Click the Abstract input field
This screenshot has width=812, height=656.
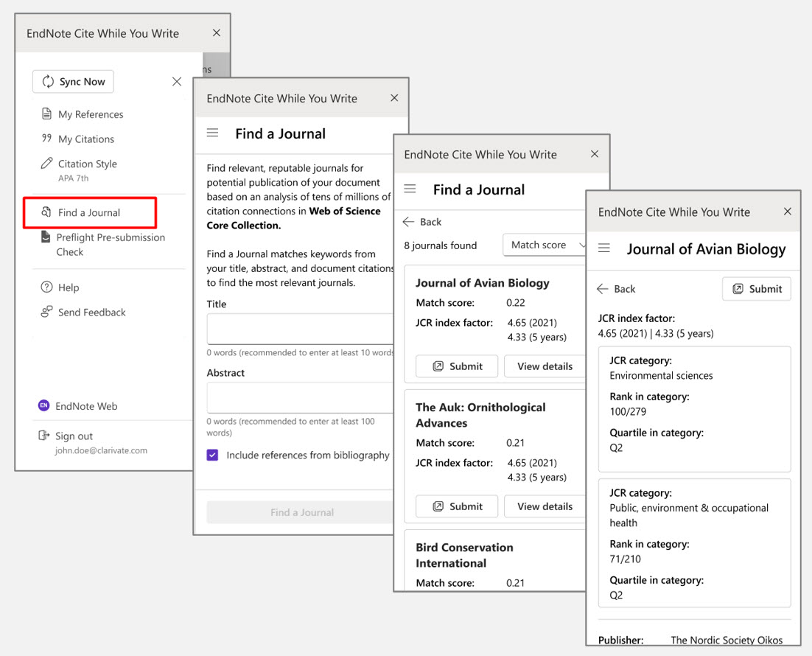tap(300, 398)
